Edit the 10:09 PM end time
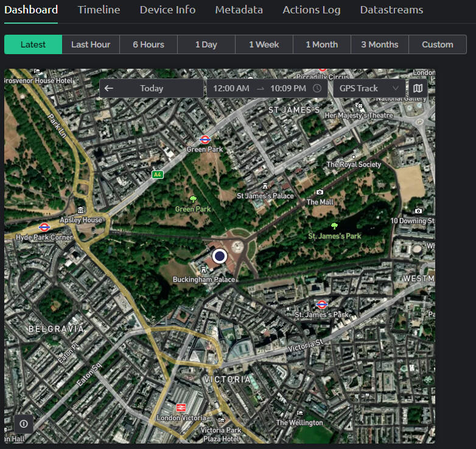476x449 pixels. tap(288, 88)
